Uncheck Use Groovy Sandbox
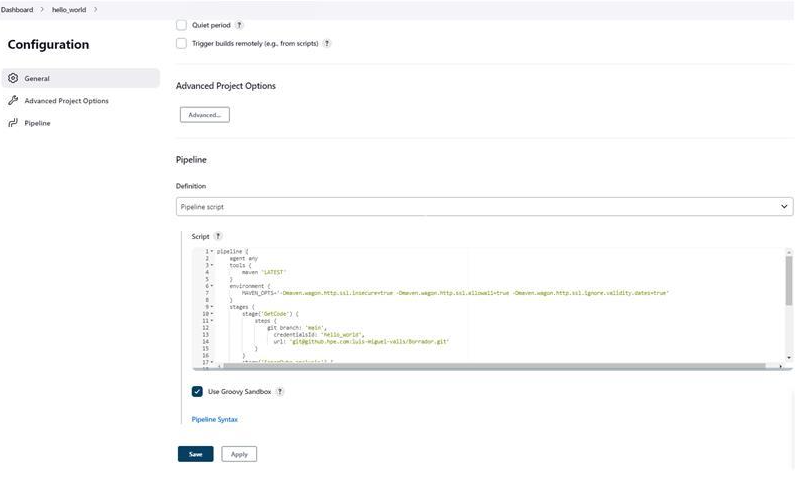800x482 pixels. click(x=197, y=392)
